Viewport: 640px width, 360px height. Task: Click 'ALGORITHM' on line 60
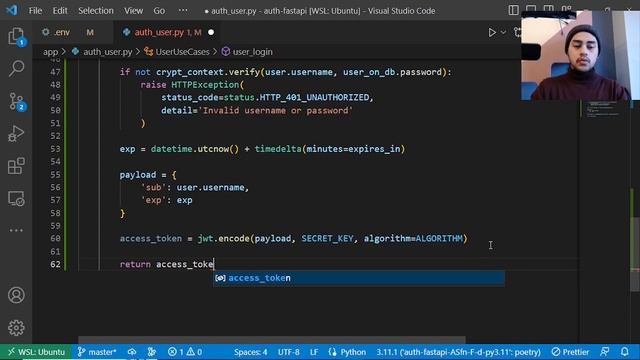[439, 238]
